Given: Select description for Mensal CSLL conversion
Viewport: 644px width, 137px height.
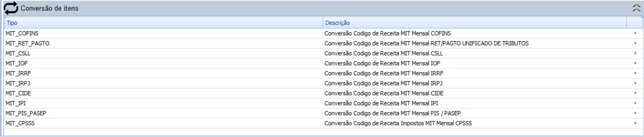Looking at the screenshot, I should point(383,53).
